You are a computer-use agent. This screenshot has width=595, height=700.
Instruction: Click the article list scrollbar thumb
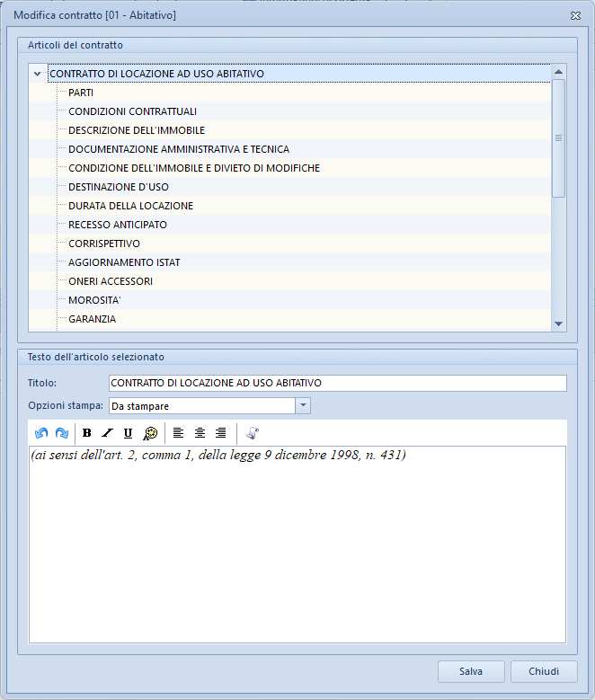(558, 138)
